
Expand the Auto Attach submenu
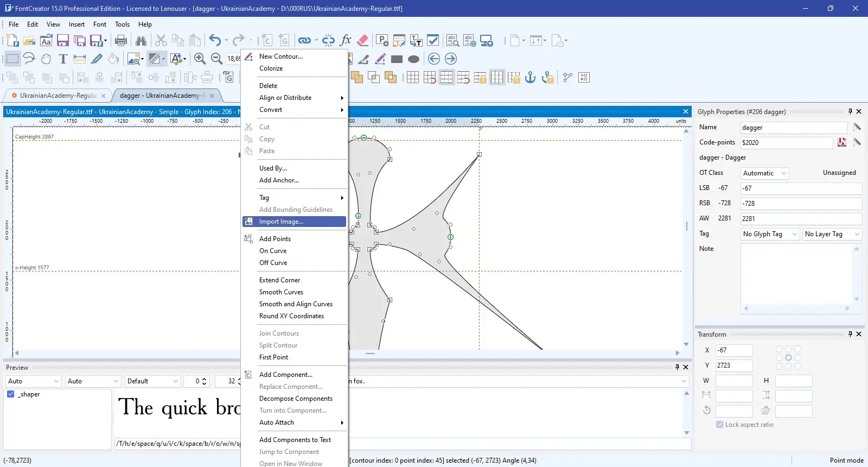[294, 422]
